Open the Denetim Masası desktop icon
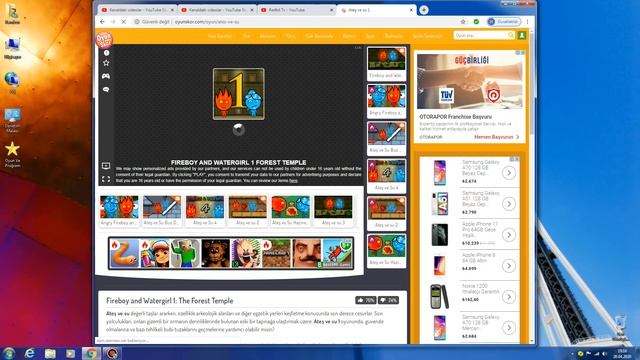640x360 pixels. pyautogui.click(x=12, y=120)
